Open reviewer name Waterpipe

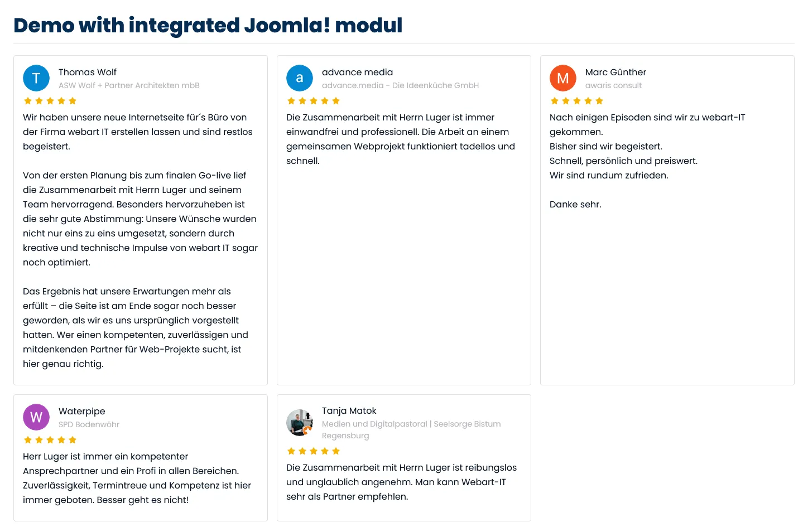pyautogui.click(x=82, y=411)
